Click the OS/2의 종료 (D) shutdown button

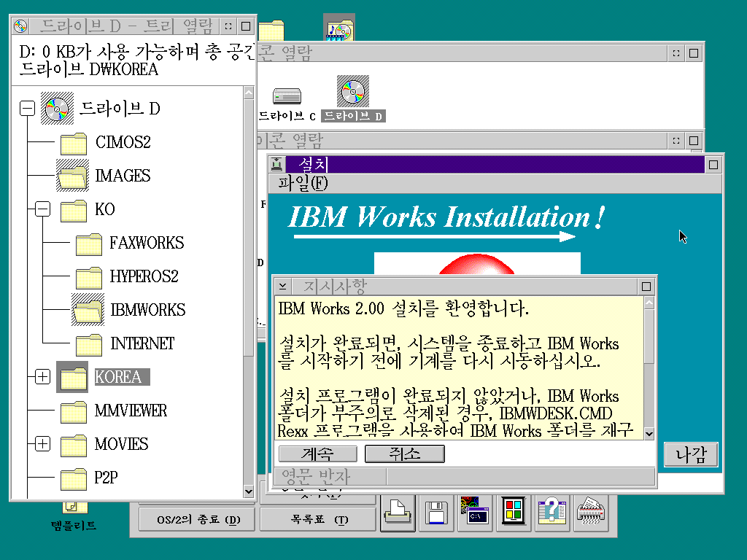197,519
